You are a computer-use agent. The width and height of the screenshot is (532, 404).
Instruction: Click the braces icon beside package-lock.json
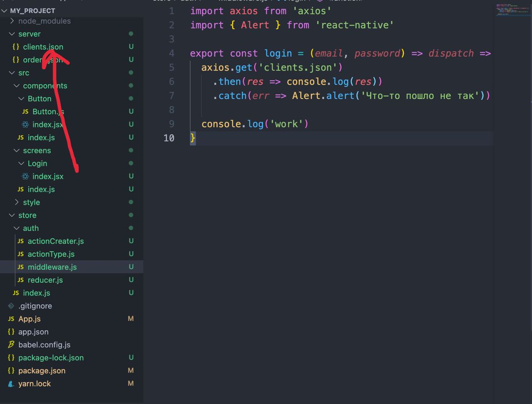[11, 357]
